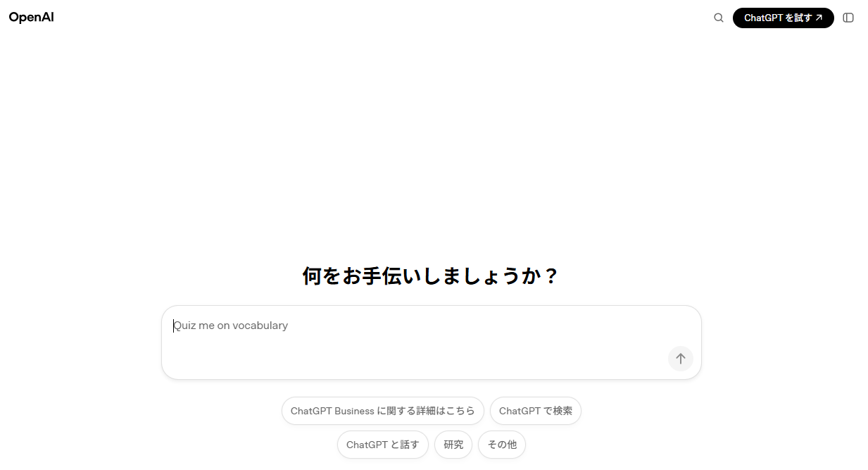Viewport: 868px width, 470px height.
Task: Start a site search from the header
Action: click(x=719, y=18)
